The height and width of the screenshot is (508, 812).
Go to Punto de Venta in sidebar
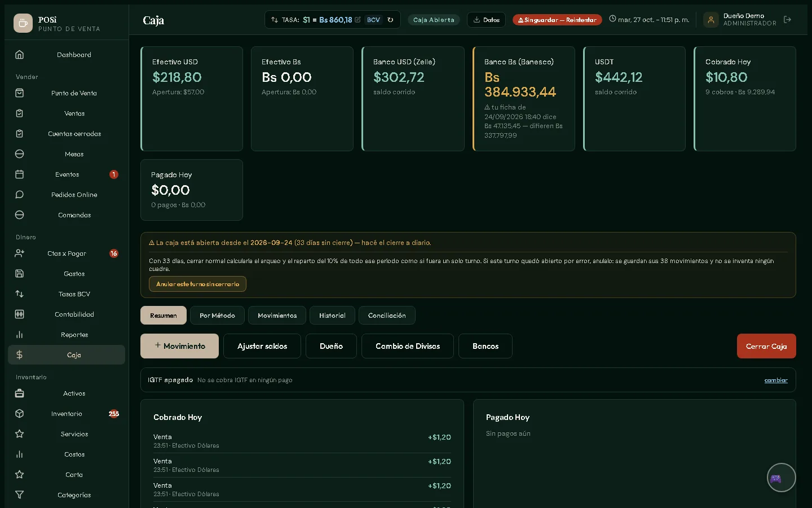tap(67, 93)
